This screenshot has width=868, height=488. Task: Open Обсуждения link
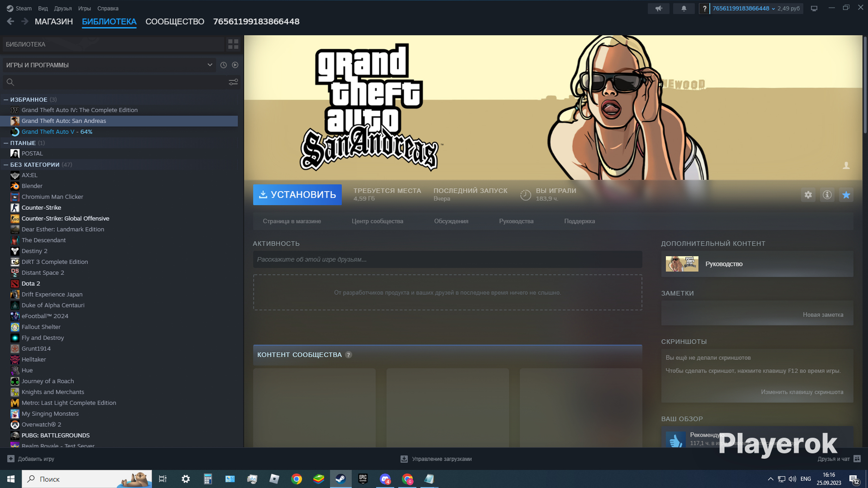tap(451, 221)
